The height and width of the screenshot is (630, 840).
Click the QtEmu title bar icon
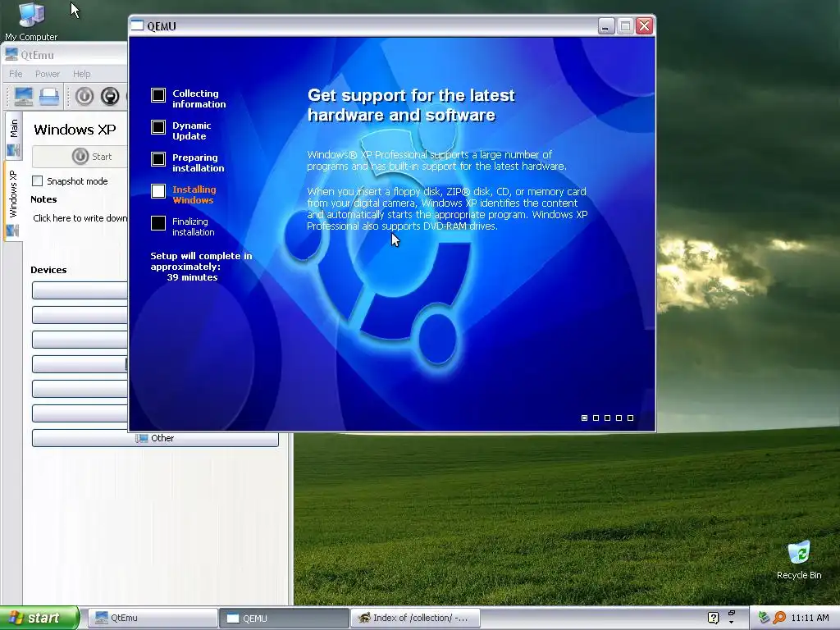11,55
